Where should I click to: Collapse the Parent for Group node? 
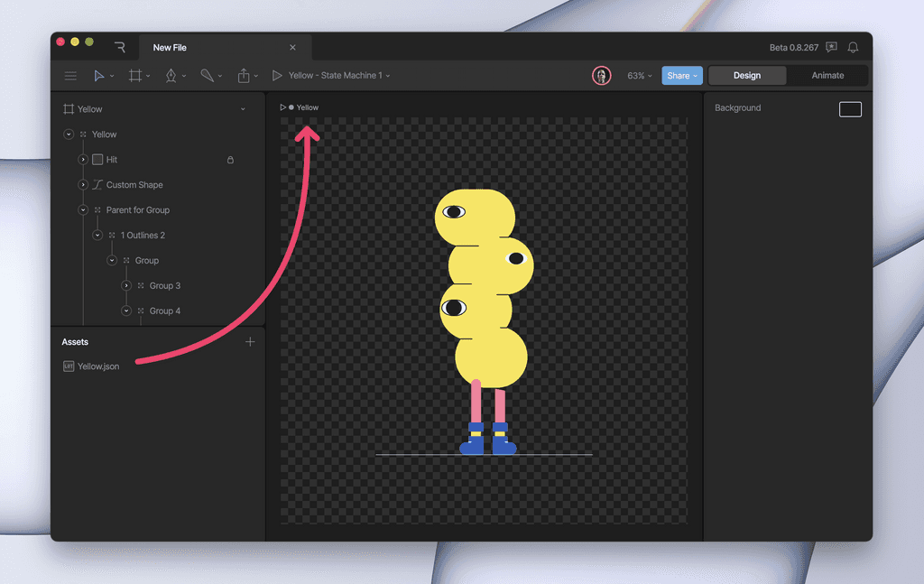82,209
